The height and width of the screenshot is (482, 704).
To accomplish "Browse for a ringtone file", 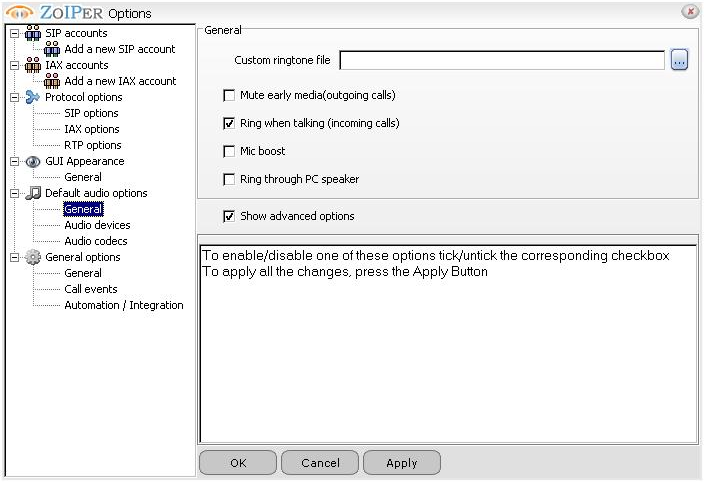I will tap(679, 61).
